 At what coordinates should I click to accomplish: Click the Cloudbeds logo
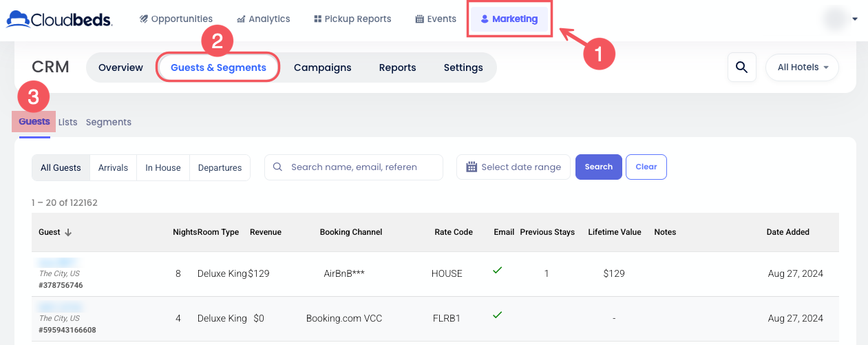[x=59, y=19]
